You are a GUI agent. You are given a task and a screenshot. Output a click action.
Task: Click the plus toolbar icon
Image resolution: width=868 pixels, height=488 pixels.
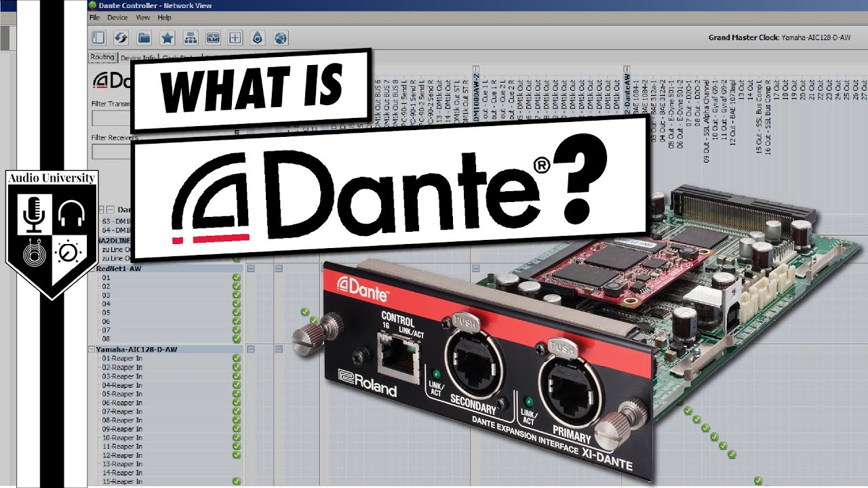point(235,38)
